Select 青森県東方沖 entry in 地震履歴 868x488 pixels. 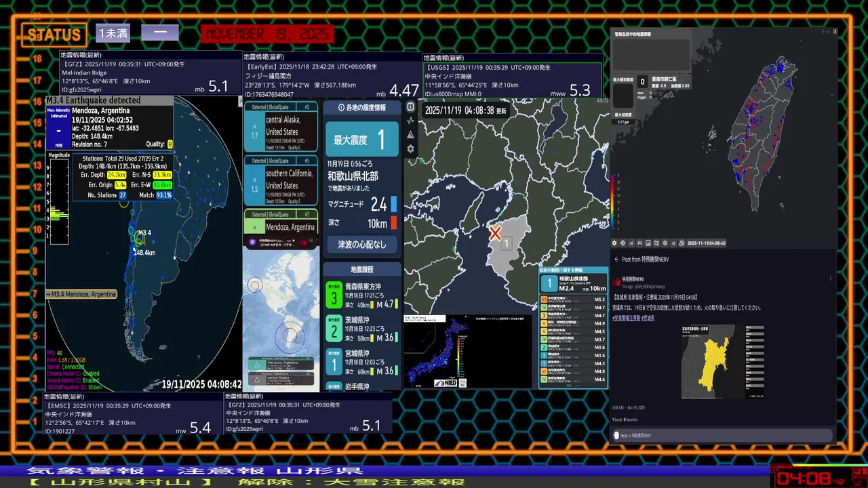coord(361,293)
